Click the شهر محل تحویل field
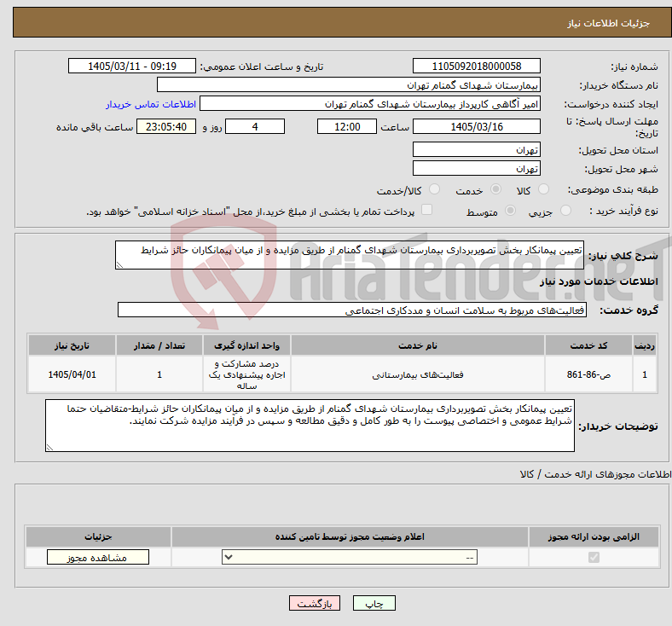The width and height of the screenshot is (672, 626). pos(476,168)
